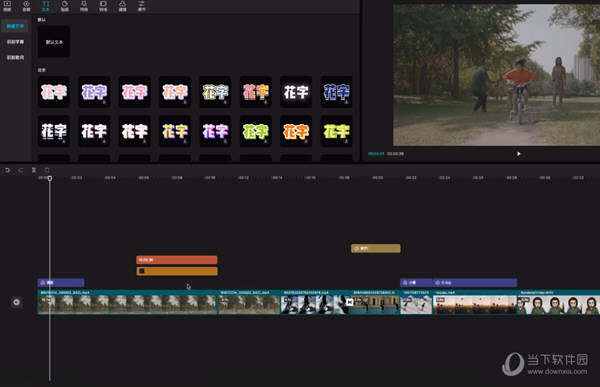Click the delete trash icon above timeline
This screenshot has height=387, width=600.
click(47, 170)
